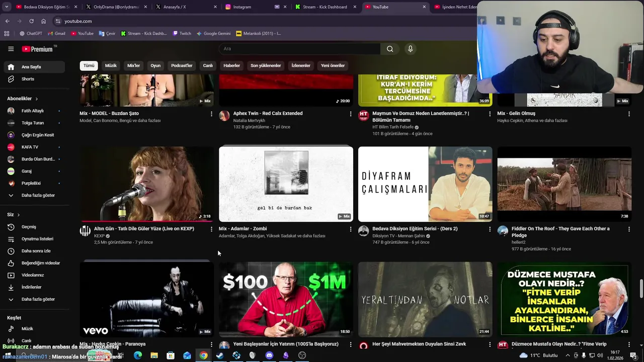Click the browser back arrow
The image size is (644, 362).
7,21
